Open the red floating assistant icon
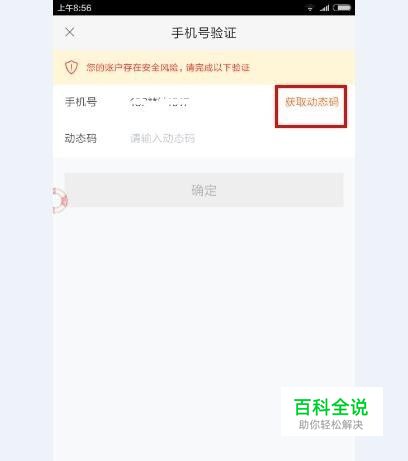The height and width of the screenshot is (461, 408). click(60, 200)
